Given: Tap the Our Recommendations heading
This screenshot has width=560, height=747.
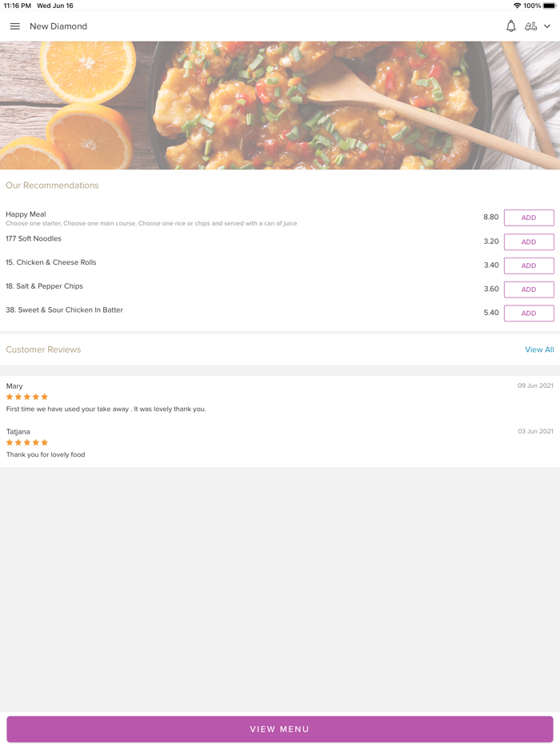Looking at the screenshot, I should point(52,186).
